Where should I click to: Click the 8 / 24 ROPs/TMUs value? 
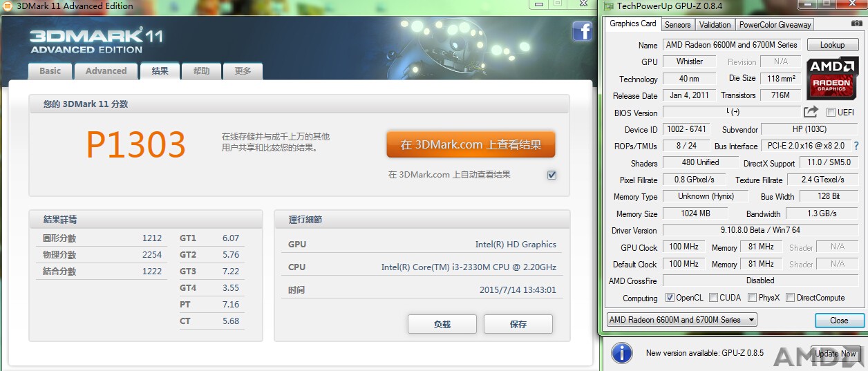pos(686,146)
